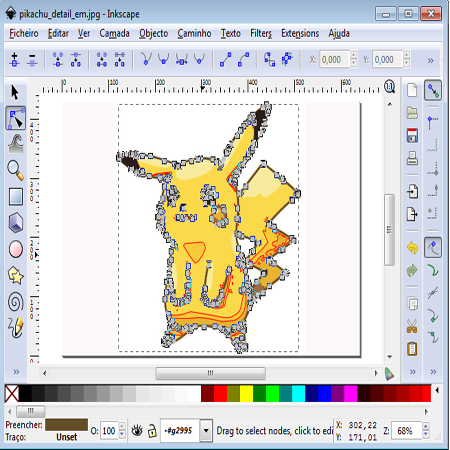Make selected nodes smooth

(x=164, y=59)
